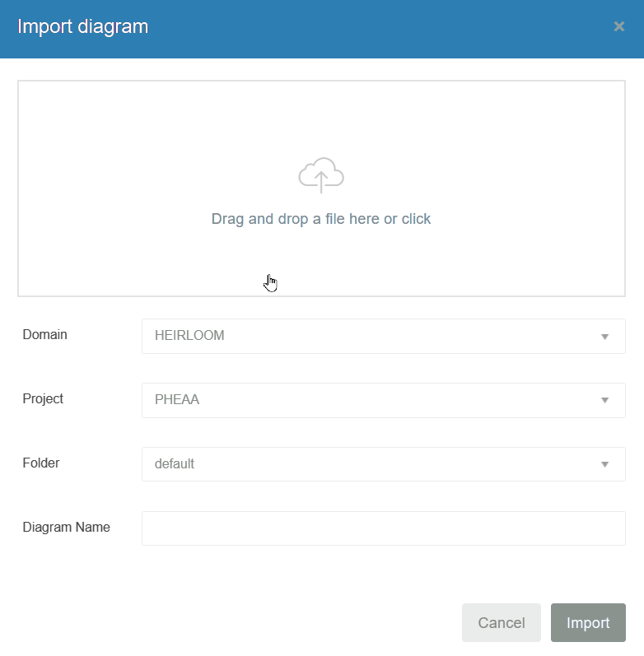Screen dimensions: 644x656
Task: Click the Domain field label
Action: pyautogui.click(x=45, y=335)
